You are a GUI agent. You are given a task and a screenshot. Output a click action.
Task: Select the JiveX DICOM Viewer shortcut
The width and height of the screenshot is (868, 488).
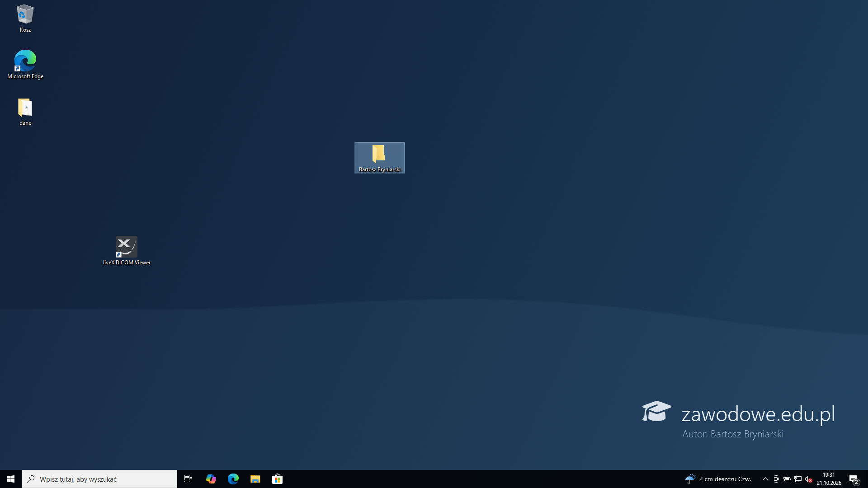click(x=127, y=251)
